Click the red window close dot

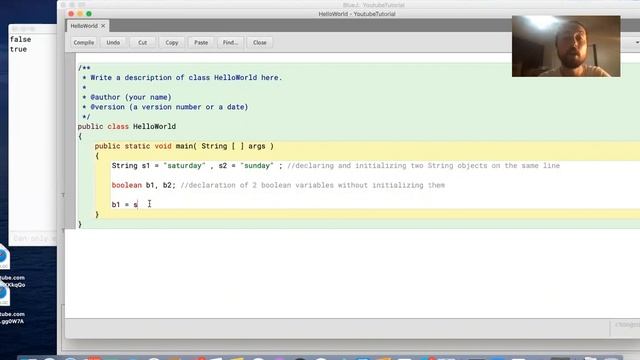pyautogui.click(x=71, y=14)
